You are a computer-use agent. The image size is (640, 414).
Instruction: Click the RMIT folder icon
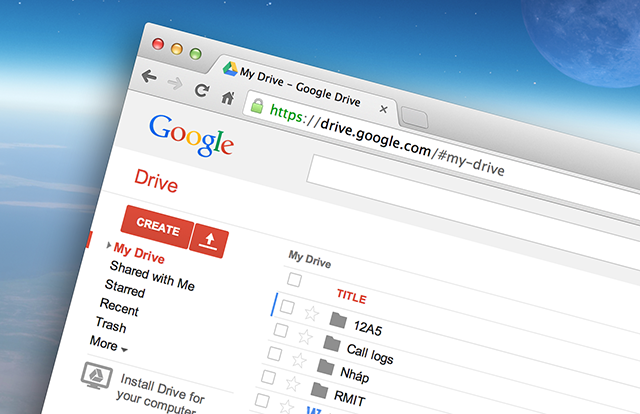pyautogui.click(x=319, y=390)
